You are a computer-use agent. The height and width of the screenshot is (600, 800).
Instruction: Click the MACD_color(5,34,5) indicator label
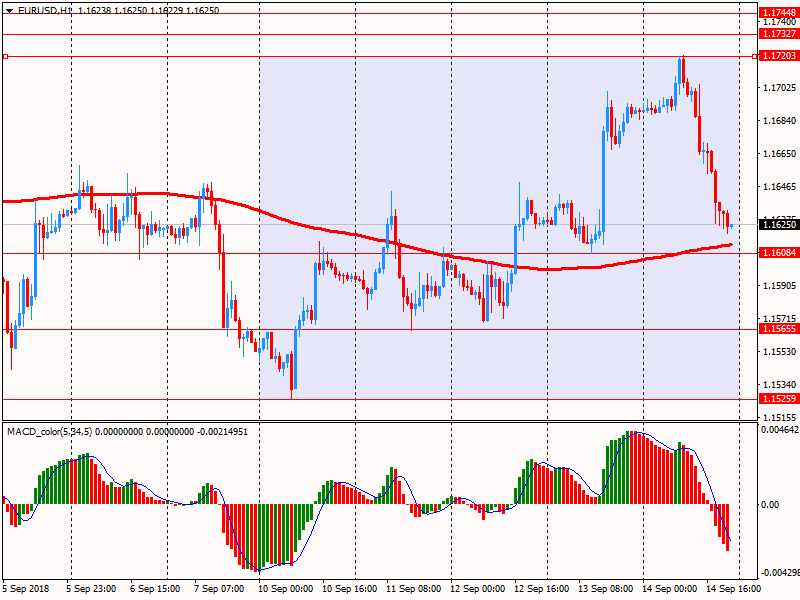[x=49, y=432]
